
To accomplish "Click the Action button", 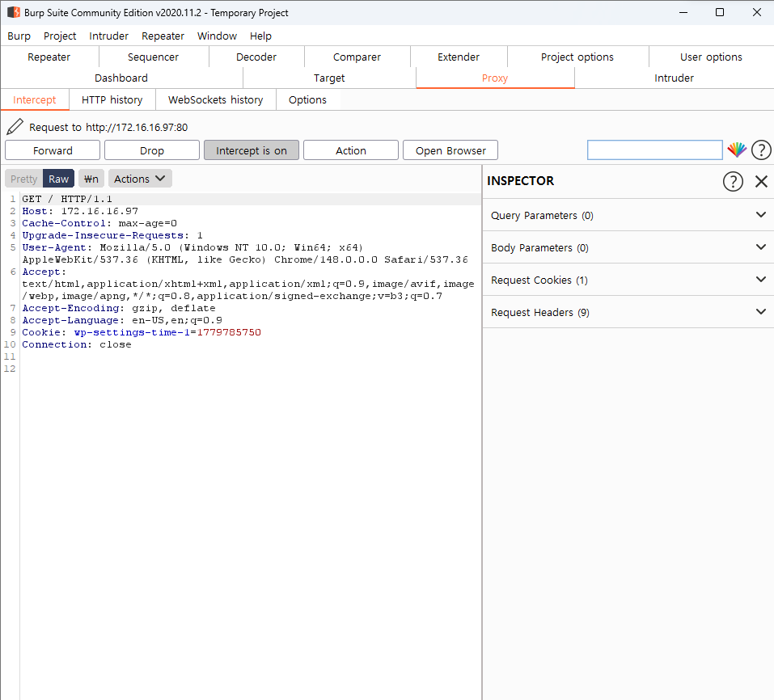I will (x=351, y=150).
